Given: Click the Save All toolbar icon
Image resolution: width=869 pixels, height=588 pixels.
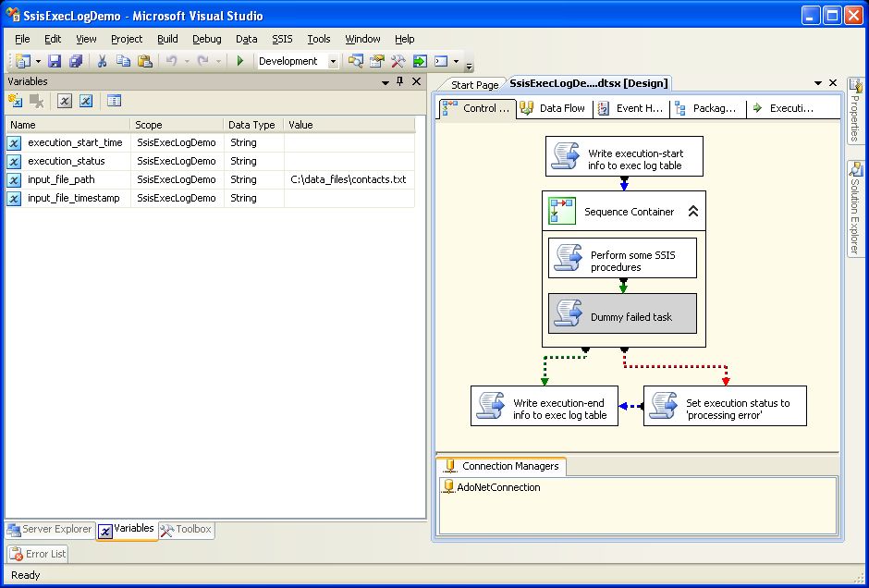Looking at the screenshot, I should (x=75, y=61).
